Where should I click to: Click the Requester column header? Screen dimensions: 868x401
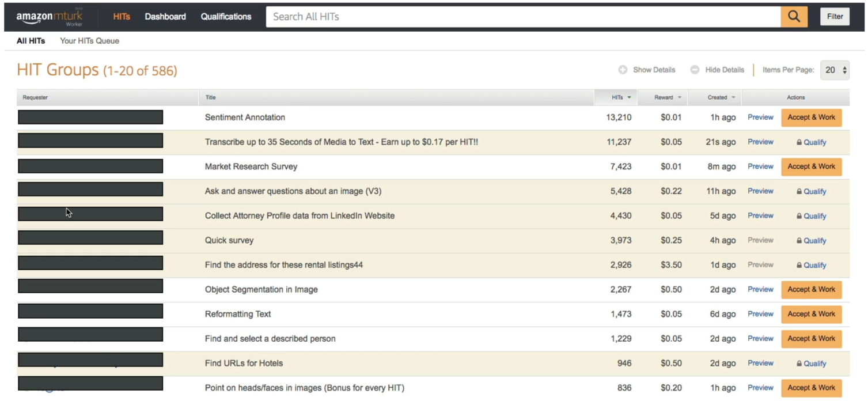108,97
